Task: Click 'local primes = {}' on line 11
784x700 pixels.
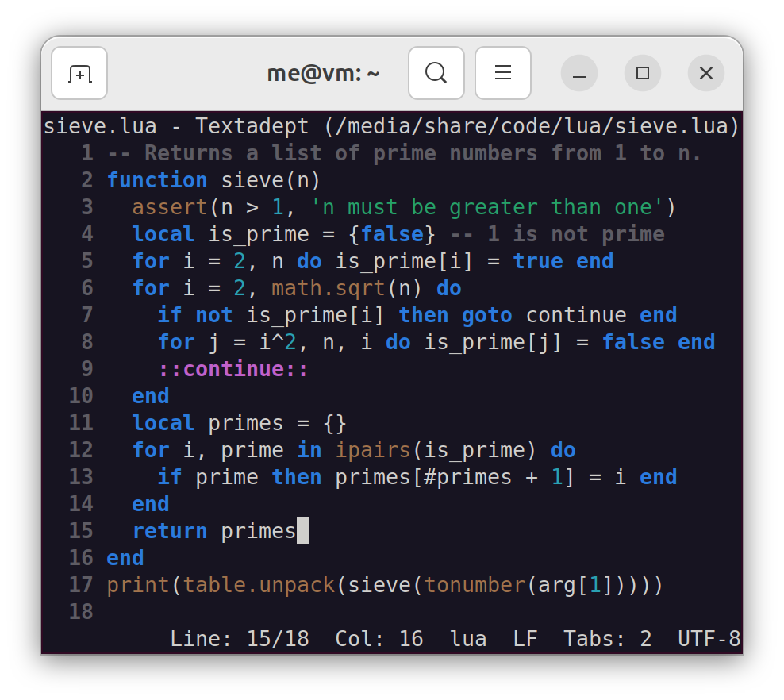Action: [x=239, y=423]
